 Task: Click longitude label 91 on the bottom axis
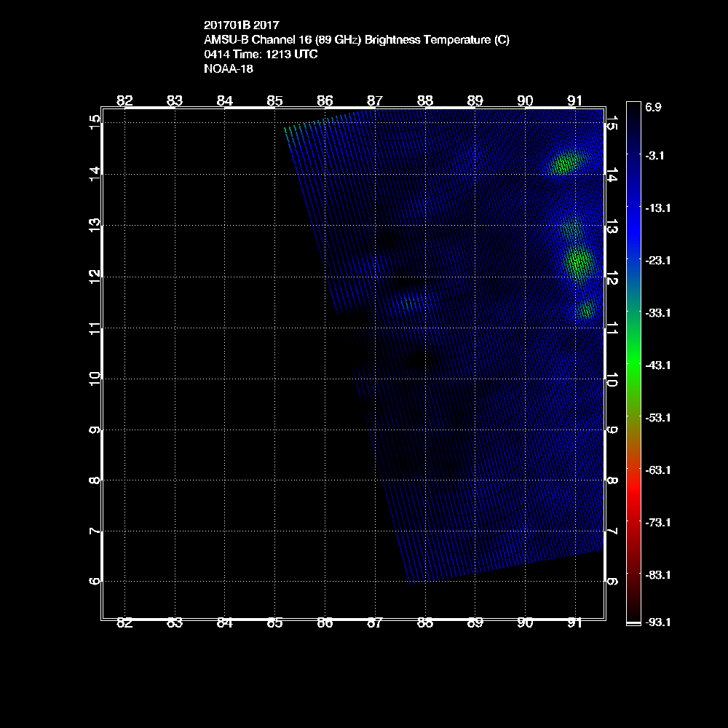coord(575,622)
